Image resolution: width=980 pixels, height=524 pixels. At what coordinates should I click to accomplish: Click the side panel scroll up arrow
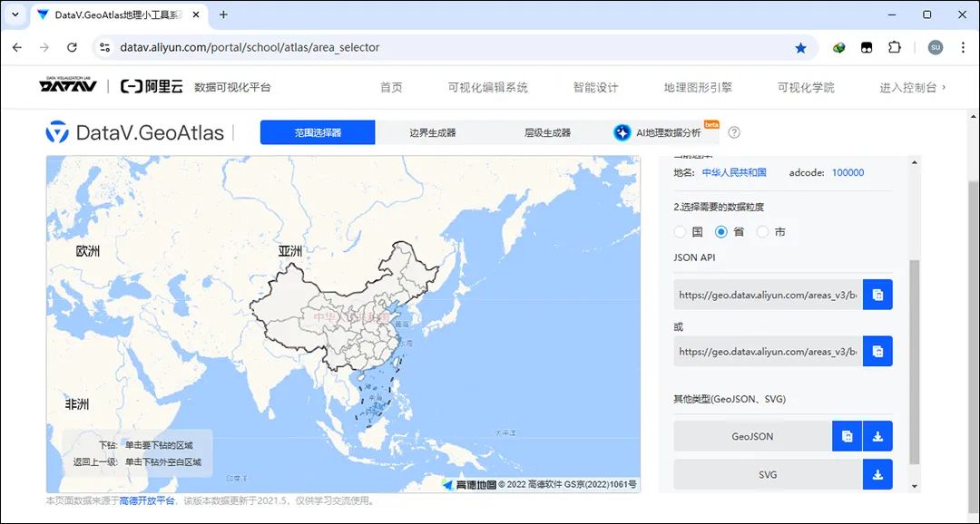click(x=915, y=162)
